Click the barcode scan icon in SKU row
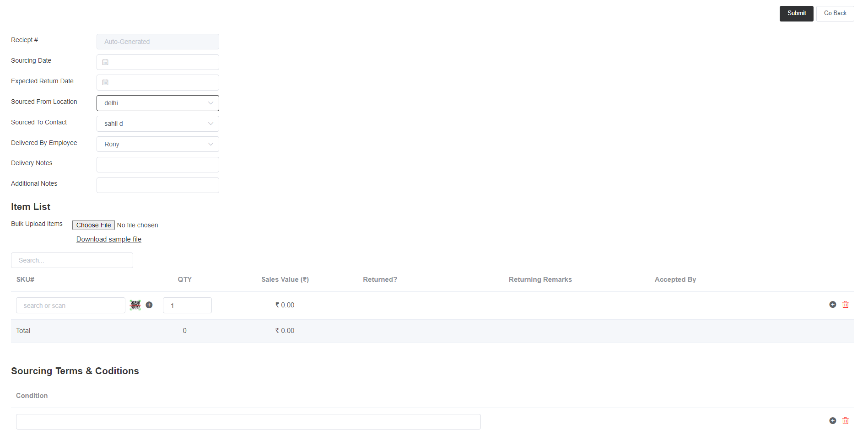 click(x=135, y=305)
